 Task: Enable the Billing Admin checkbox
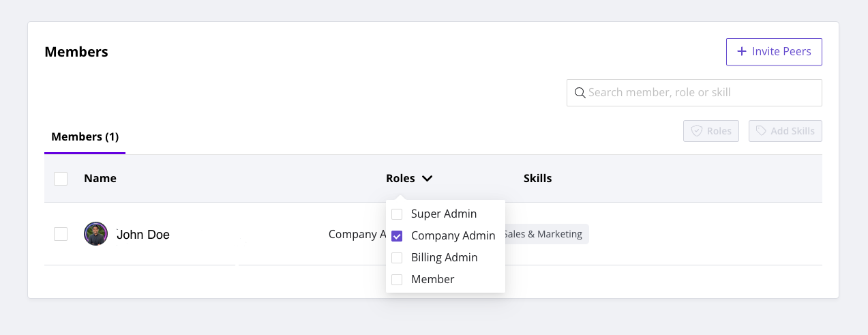tap(397, 258)
